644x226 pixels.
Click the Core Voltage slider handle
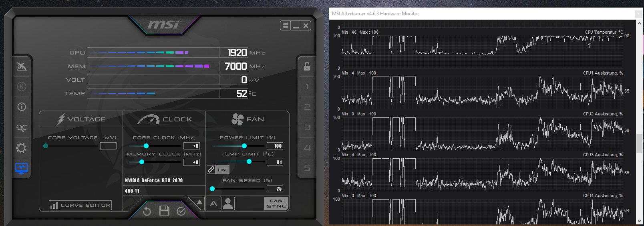tap(46, 146)
